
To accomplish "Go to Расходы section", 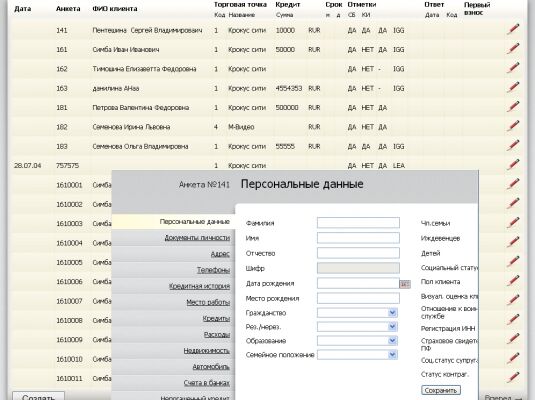I will point(217,334).
